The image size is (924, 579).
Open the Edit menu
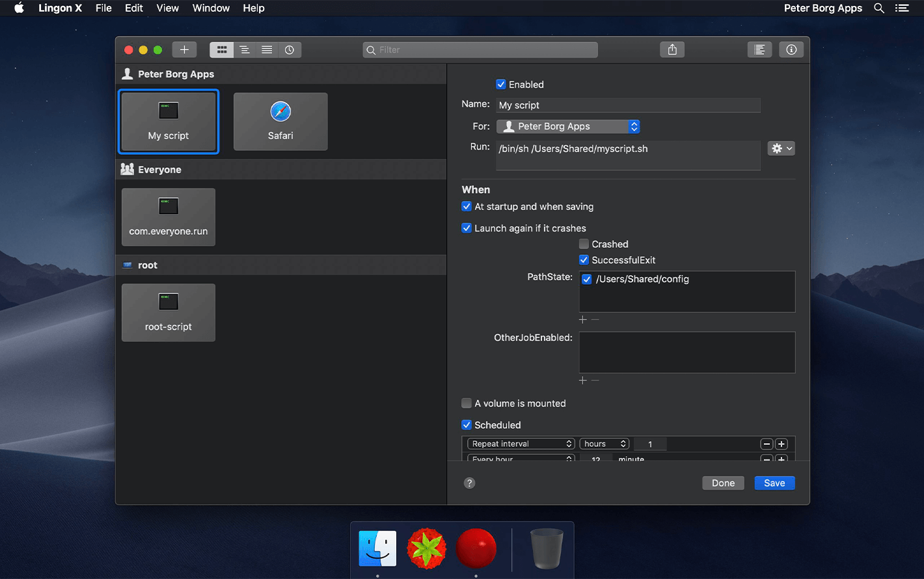(134, 8)
